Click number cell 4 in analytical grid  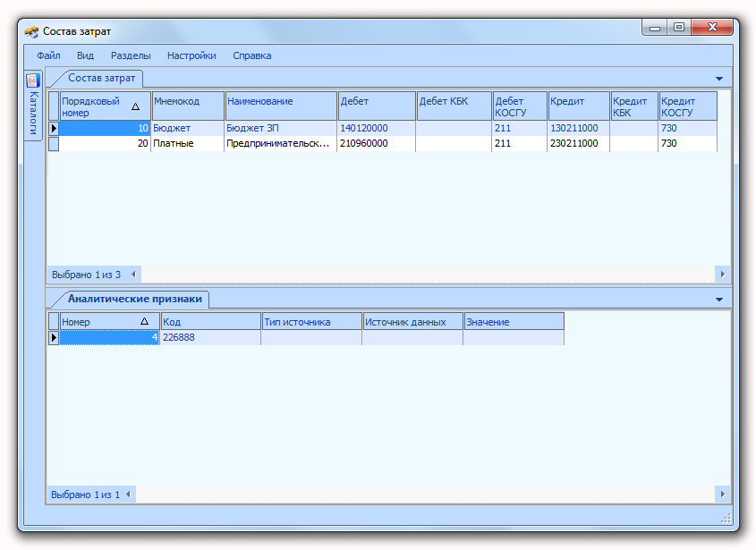(x=109, y=337)
